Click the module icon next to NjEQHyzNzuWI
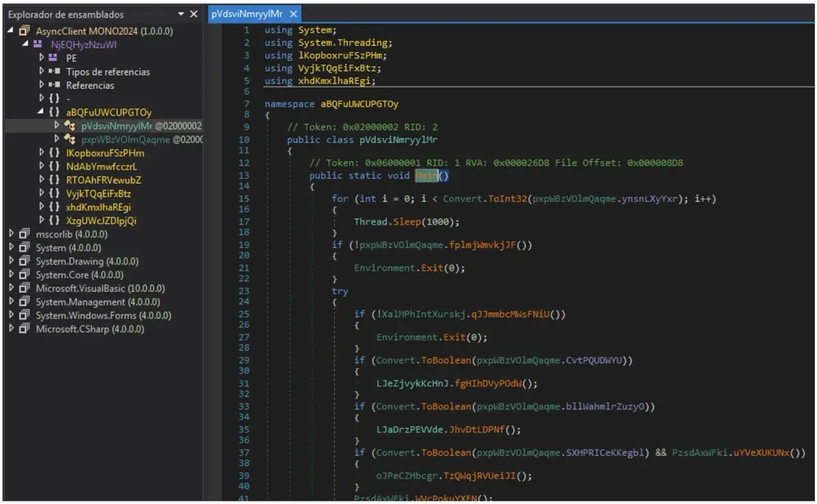The image size is (817, 504). point(37,45)
